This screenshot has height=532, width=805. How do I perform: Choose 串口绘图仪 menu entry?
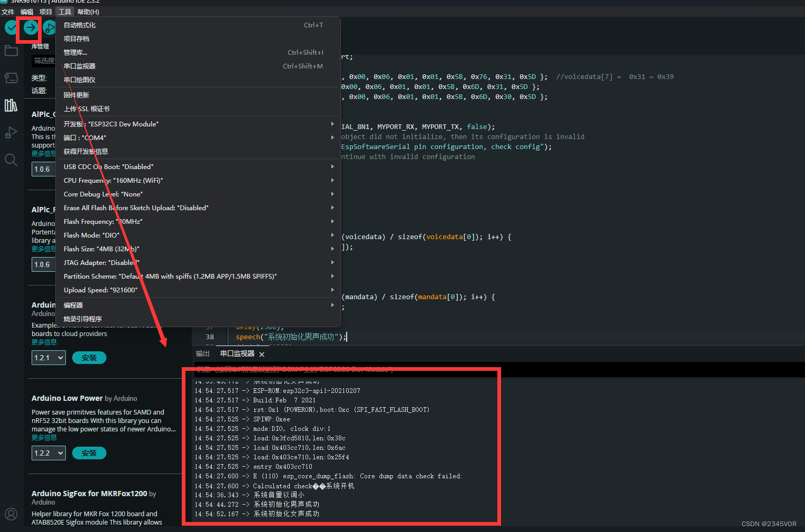click(198, 80)
